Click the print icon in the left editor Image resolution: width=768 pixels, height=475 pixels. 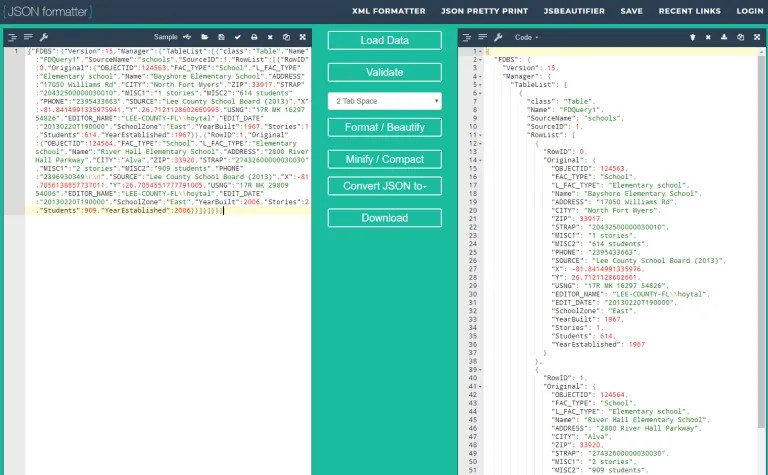[254, 37]
